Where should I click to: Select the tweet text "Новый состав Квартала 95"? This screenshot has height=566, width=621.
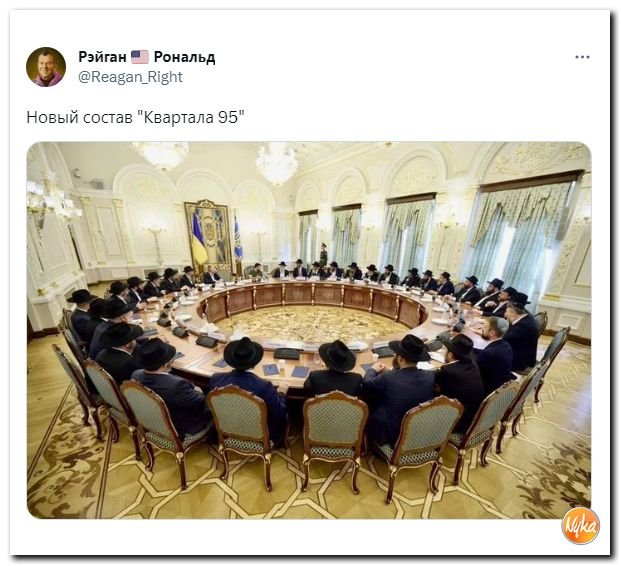(x=135, y=118)
